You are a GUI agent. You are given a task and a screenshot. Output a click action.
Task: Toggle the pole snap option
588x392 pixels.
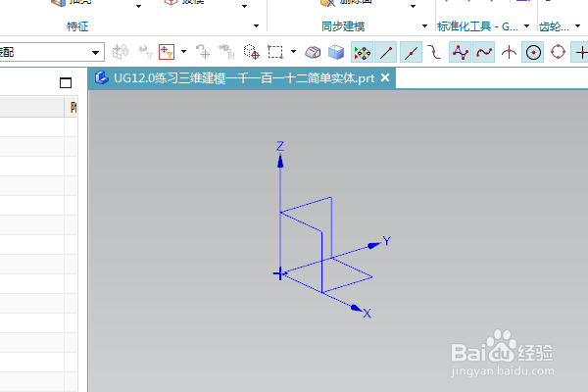pos(461,52)
